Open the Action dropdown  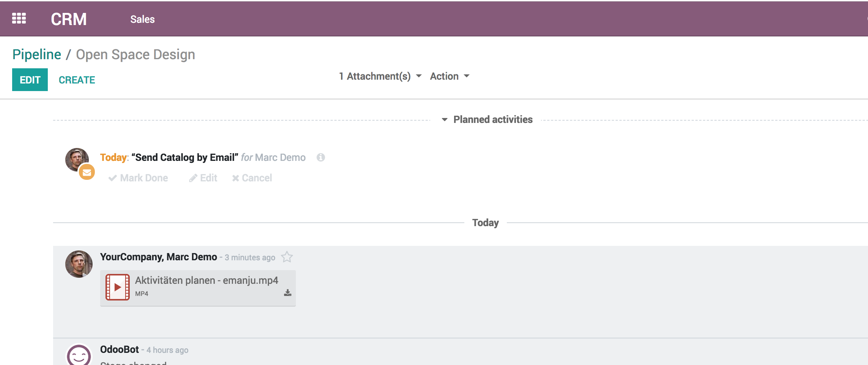coord(450,76)
